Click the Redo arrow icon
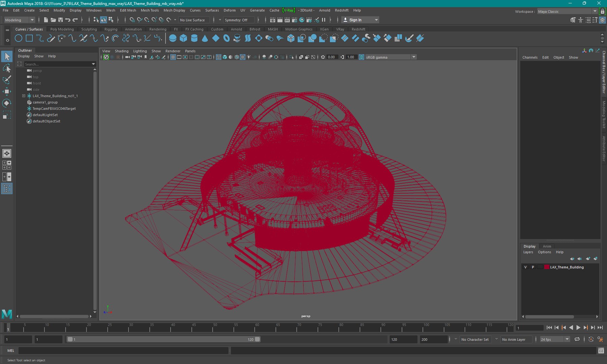This screenshot has width=607, height=364. 75,20
